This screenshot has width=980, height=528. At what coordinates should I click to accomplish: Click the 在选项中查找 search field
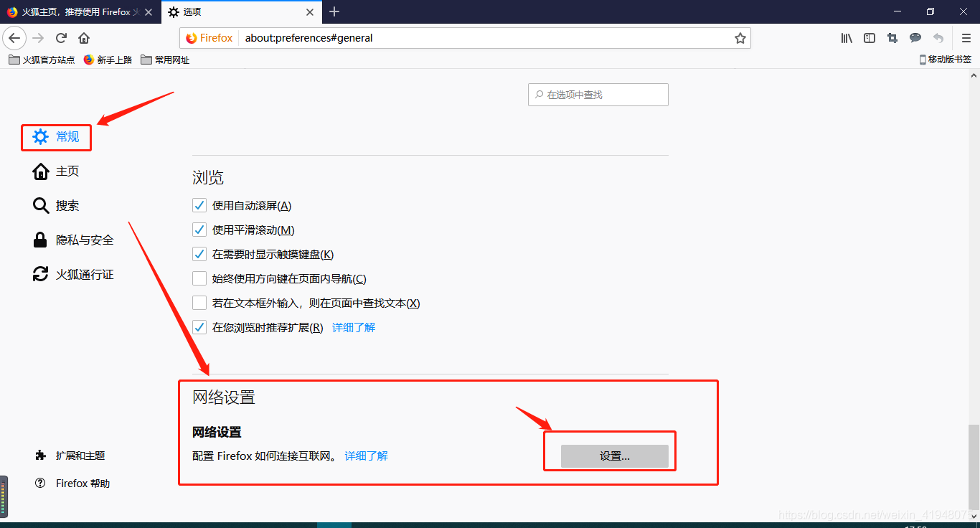[598, 94]
